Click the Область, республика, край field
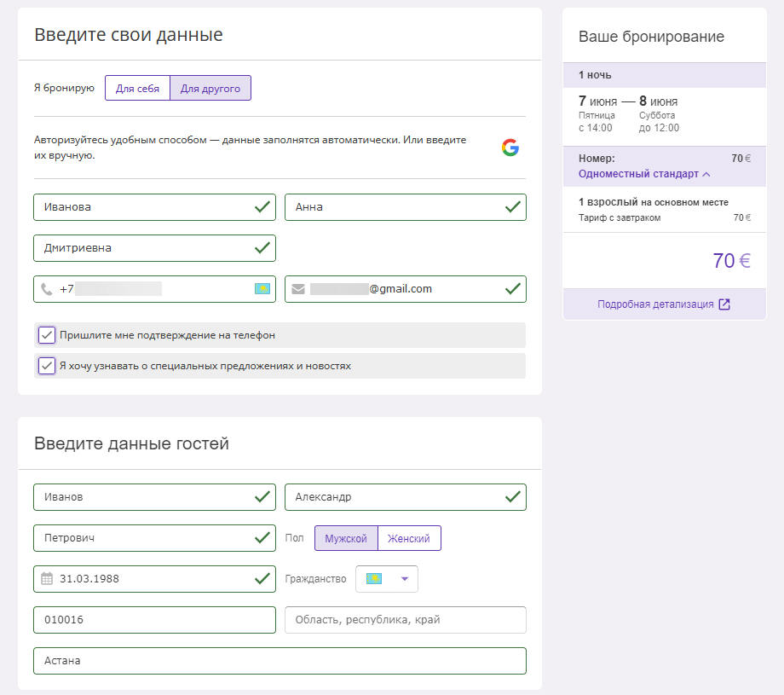The width and height of the screenshot is (784, 695). click(x=406, y=620)
